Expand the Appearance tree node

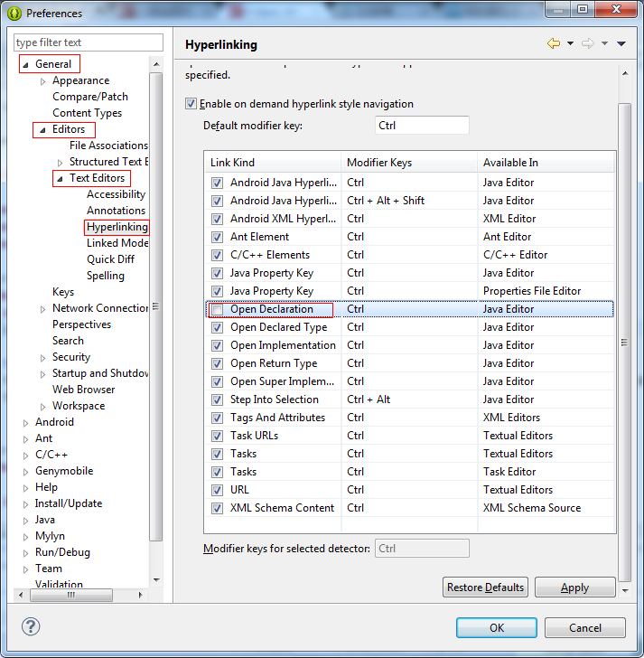coord(42,81)
